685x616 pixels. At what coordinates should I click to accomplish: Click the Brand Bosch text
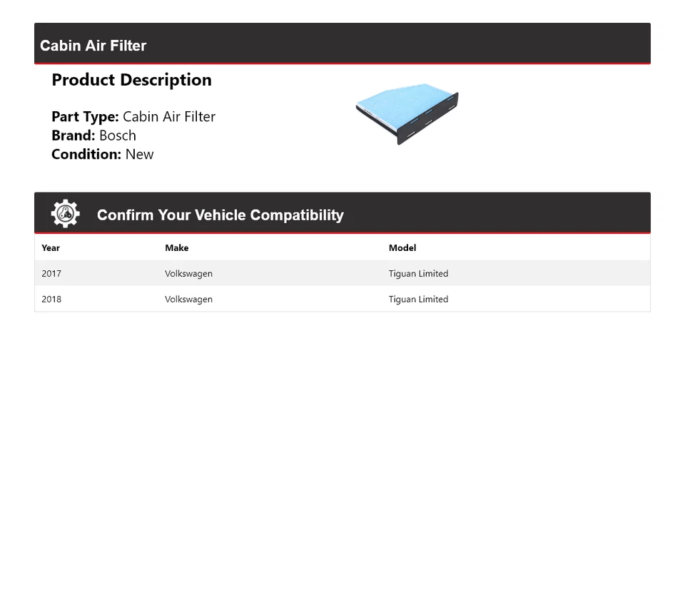point(94,135)
